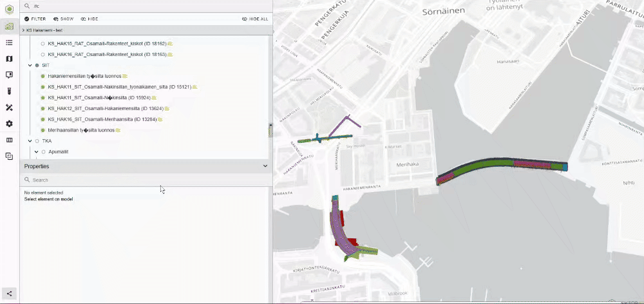Click the overlapping squares icon in sidebar

(x=9, y=156)
